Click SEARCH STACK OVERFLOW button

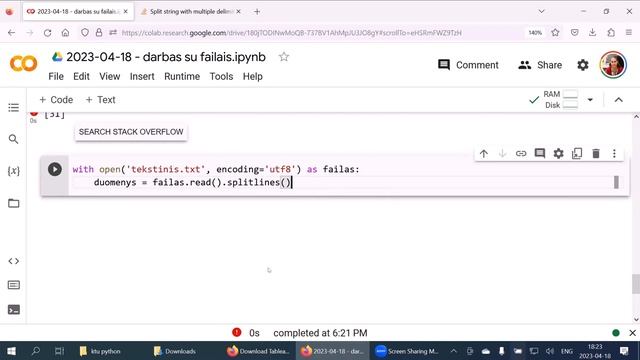[131, 132]
